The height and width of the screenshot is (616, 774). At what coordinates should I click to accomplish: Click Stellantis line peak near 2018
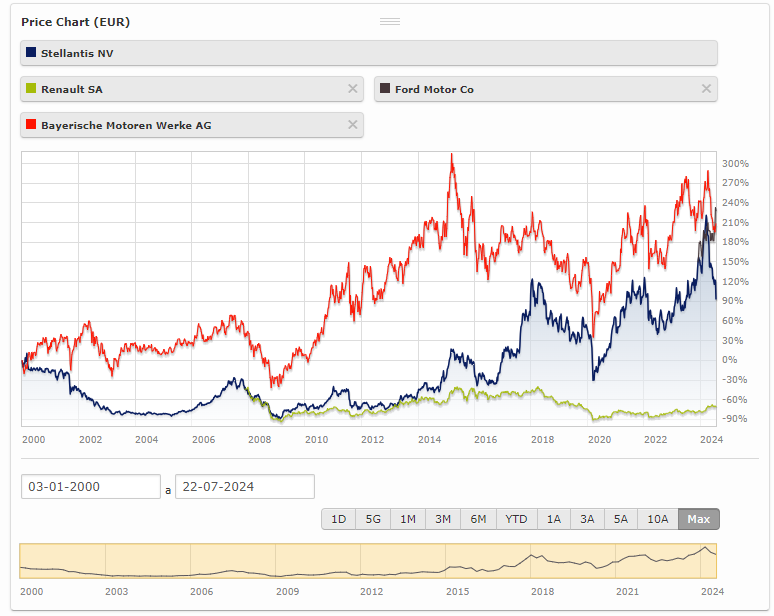532,280
